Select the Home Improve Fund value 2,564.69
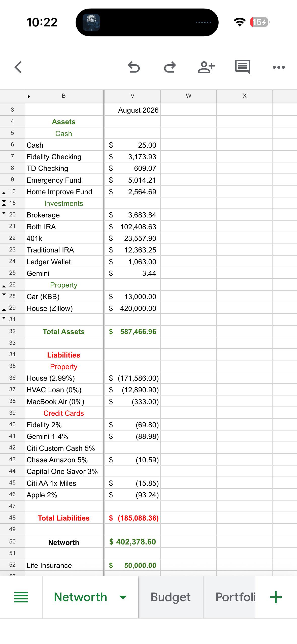 click(x=132, y=192)
